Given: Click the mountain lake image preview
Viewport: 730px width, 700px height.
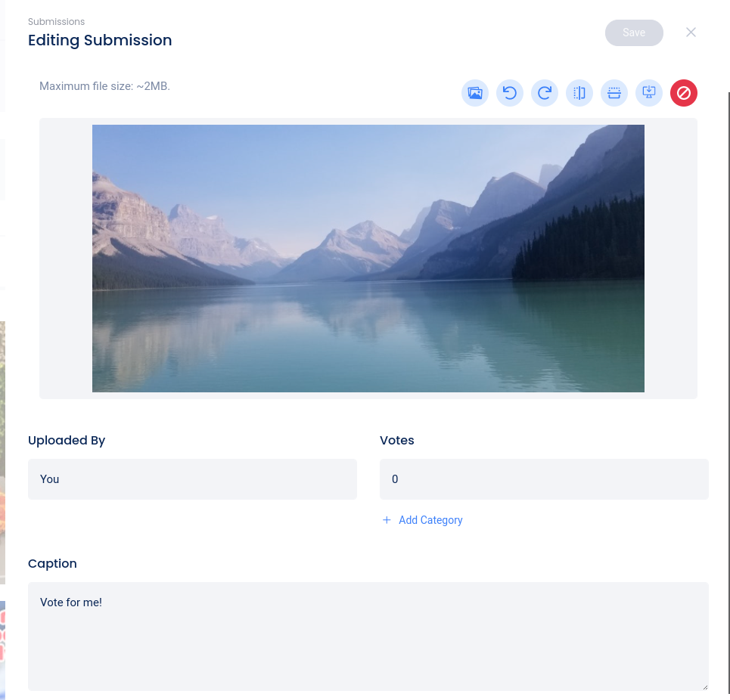Looking at the screenshot, I should 368,259.
